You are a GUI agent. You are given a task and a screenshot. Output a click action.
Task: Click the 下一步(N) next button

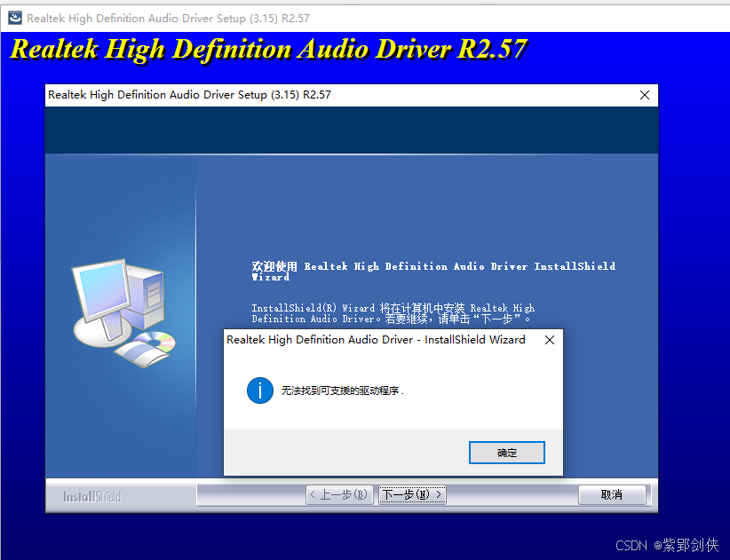pyautogui.click(x=412, y=494)
